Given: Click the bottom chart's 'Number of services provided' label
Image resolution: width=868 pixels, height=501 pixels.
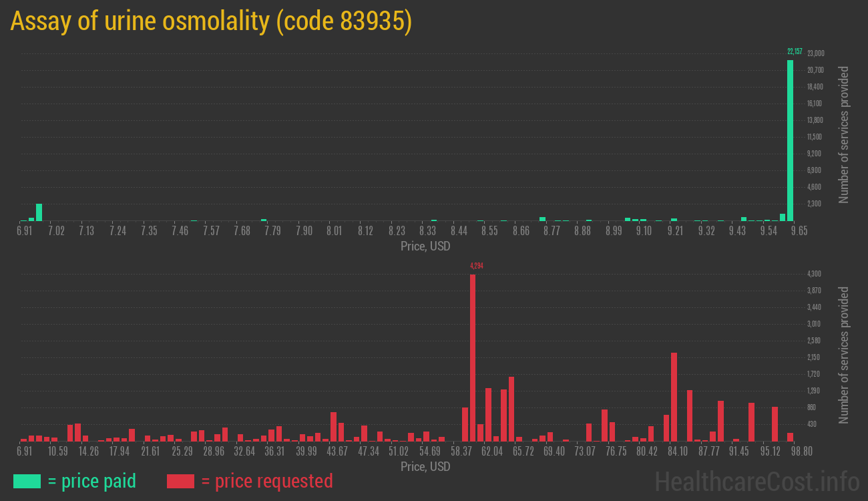Looking at the screenshot, I should 844,355.
